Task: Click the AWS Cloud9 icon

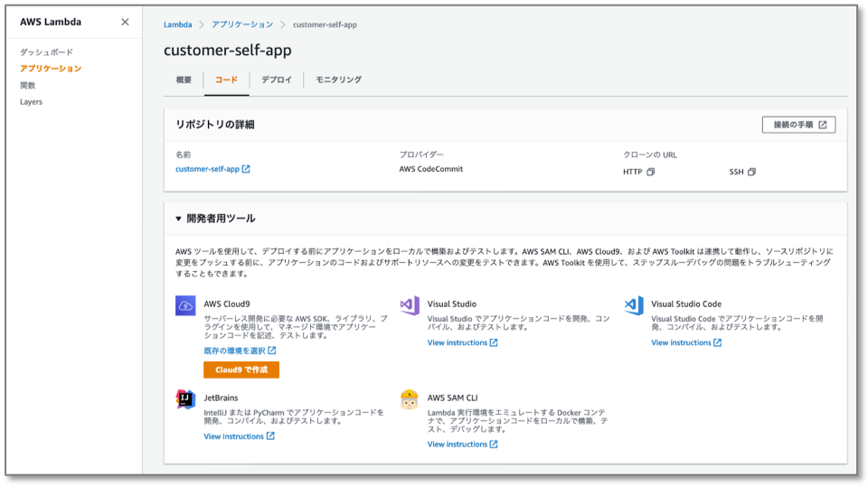Action: click(185, 305)
